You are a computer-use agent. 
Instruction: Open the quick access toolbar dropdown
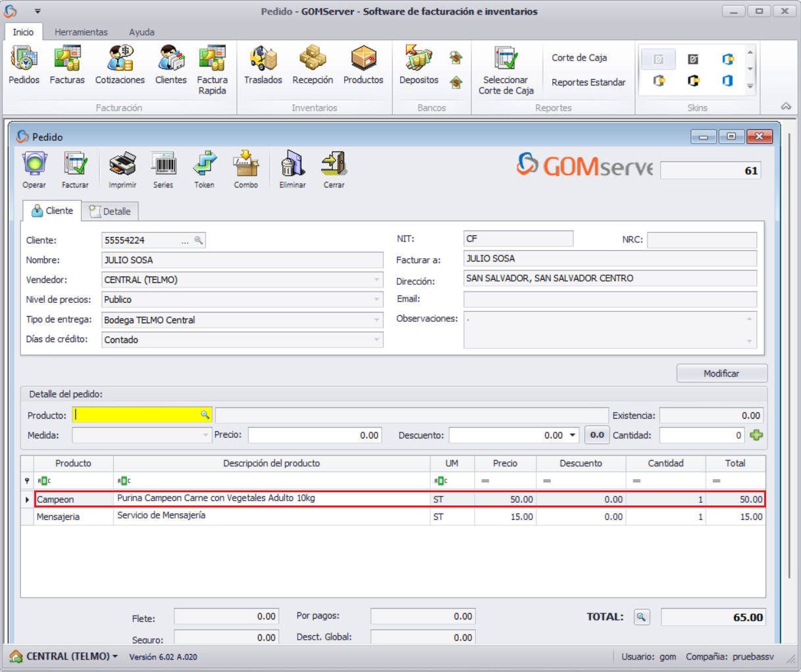(x=38, y=11)
